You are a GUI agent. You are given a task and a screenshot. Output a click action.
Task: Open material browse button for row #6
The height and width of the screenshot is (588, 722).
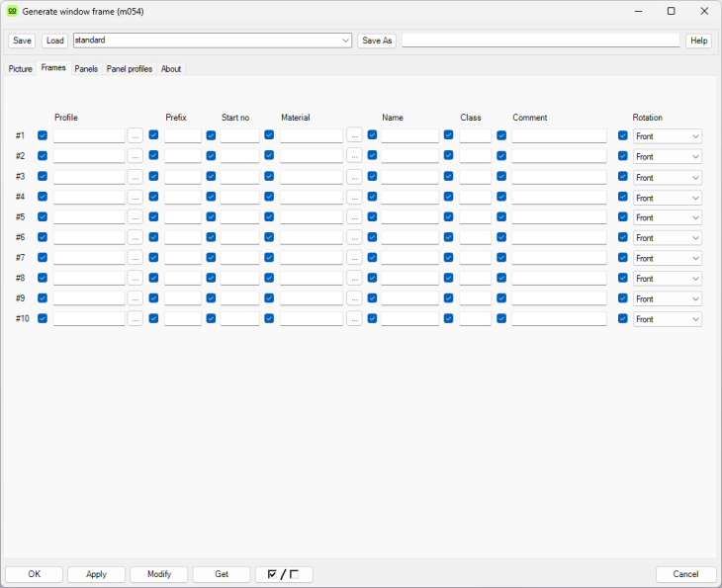354,237
